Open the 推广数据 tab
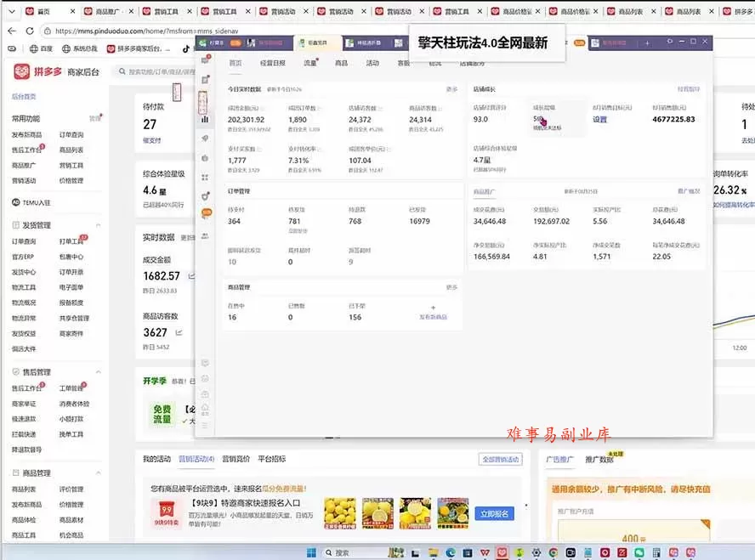755x560 pixels. tap(599, 460)
